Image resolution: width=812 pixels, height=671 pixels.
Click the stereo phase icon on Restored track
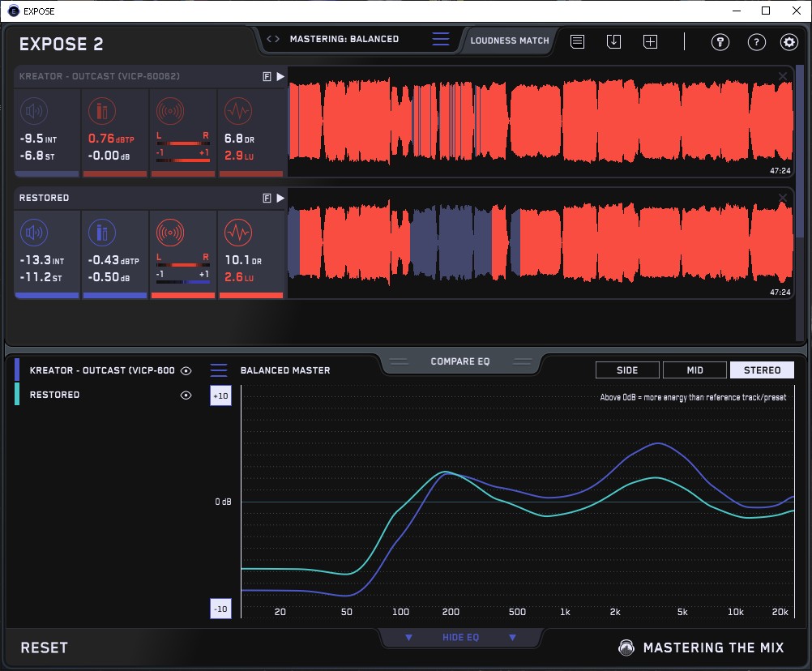click(x=169, y=233)
